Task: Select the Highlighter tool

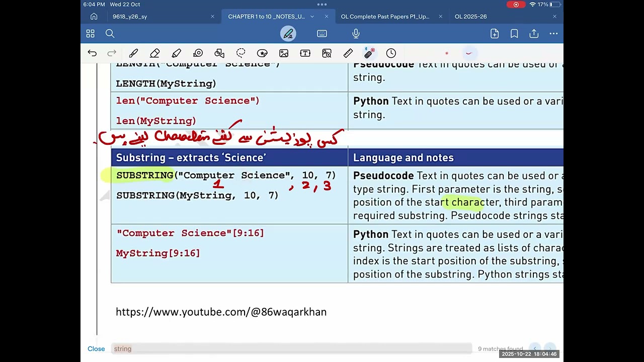Action: click(x=177, y=53)
